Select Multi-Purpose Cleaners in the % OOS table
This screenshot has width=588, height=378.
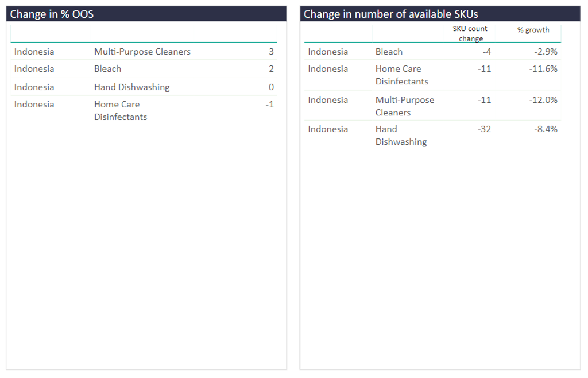[142, 52]
